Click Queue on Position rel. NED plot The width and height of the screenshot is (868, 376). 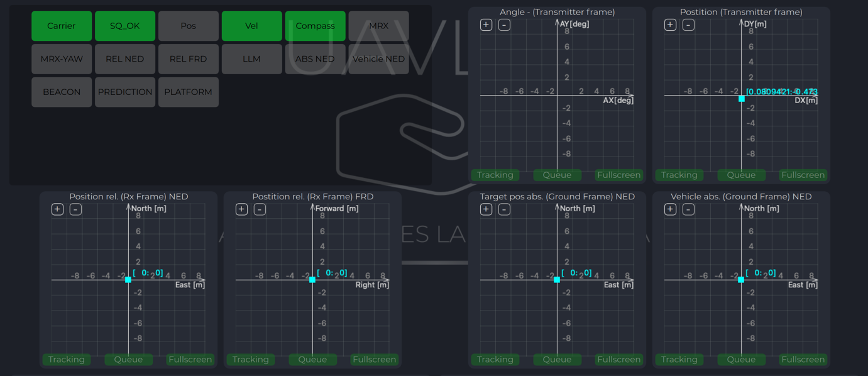pos(128,360)
